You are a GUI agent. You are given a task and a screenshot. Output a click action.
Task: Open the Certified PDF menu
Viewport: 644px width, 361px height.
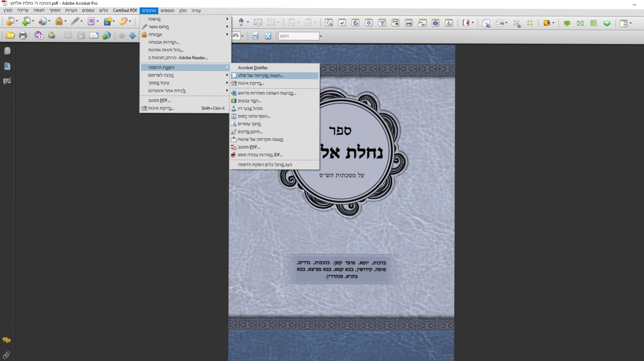[x=125, y=11]
